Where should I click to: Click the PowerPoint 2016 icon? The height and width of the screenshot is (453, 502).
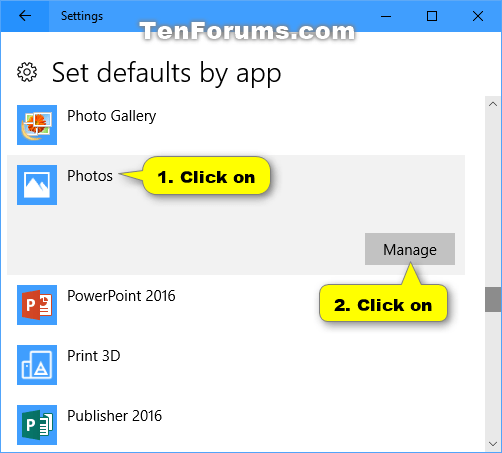(37, 305)
